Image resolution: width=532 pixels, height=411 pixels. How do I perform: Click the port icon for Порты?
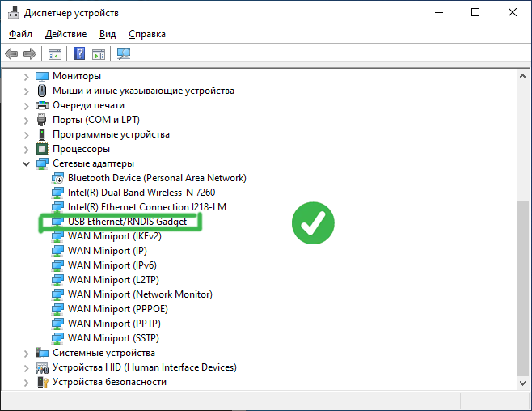(x=42, y=120)
